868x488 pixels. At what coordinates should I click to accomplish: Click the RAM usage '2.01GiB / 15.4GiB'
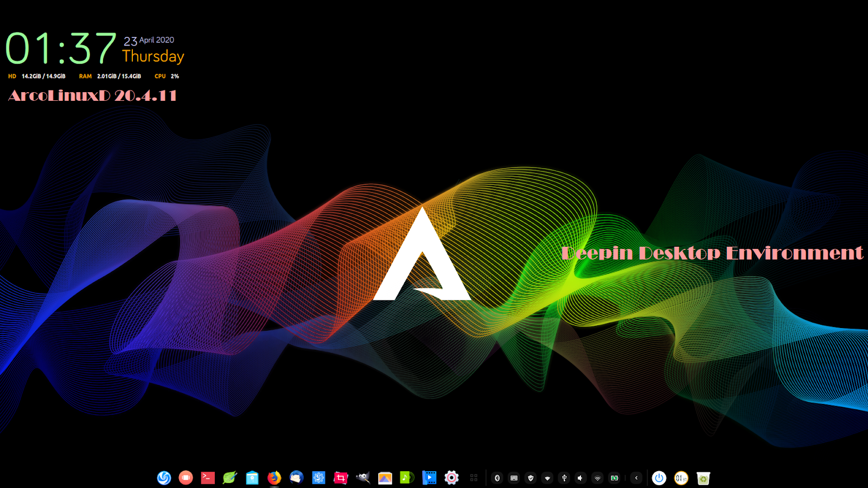119,76
